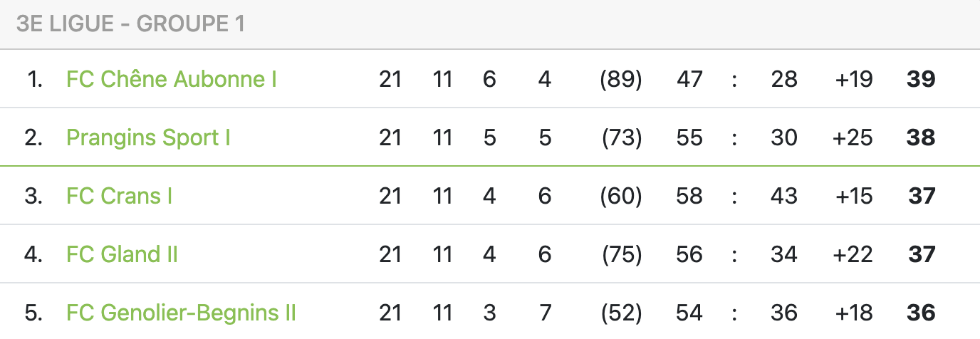Click the (52) value for FC Genolier-Begnins II
Screen dimensions: 980x339
pyautogui.click(x=622, y=313)
